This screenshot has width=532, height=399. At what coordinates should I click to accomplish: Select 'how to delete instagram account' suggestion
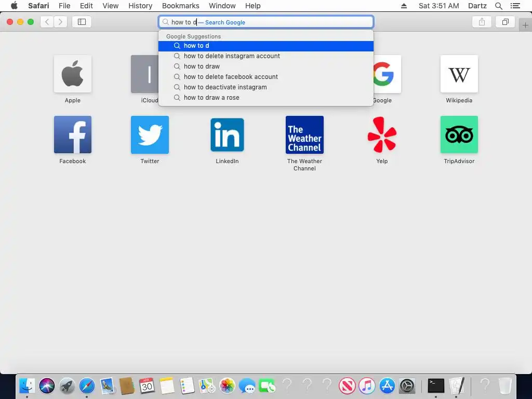pyautogui.click(x=266, y=56)
